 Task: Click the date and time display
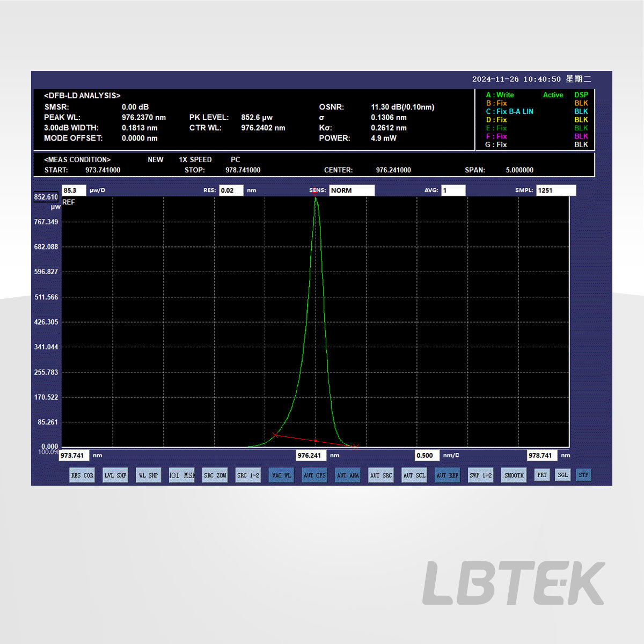click(531, 79)
